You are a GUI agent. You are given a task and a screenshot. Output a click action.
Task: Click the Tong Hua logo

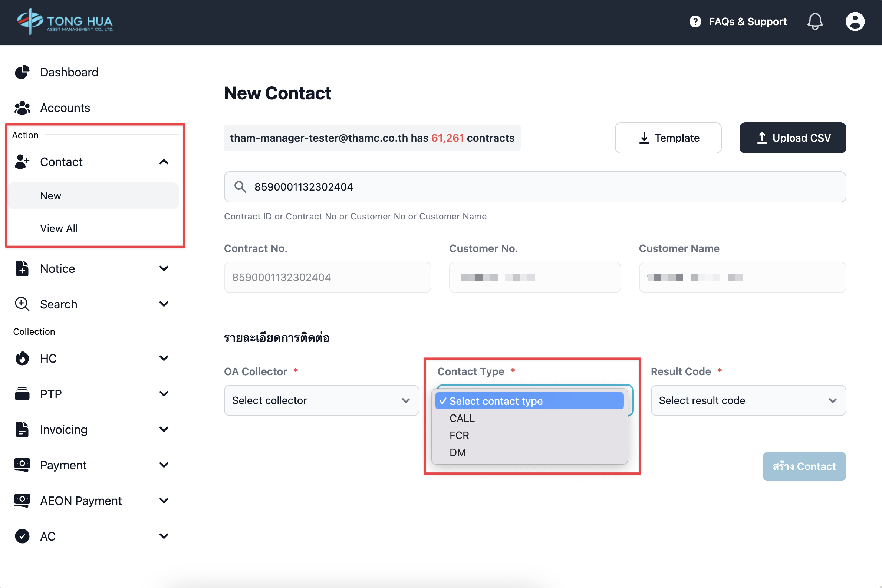coord(65,22)
